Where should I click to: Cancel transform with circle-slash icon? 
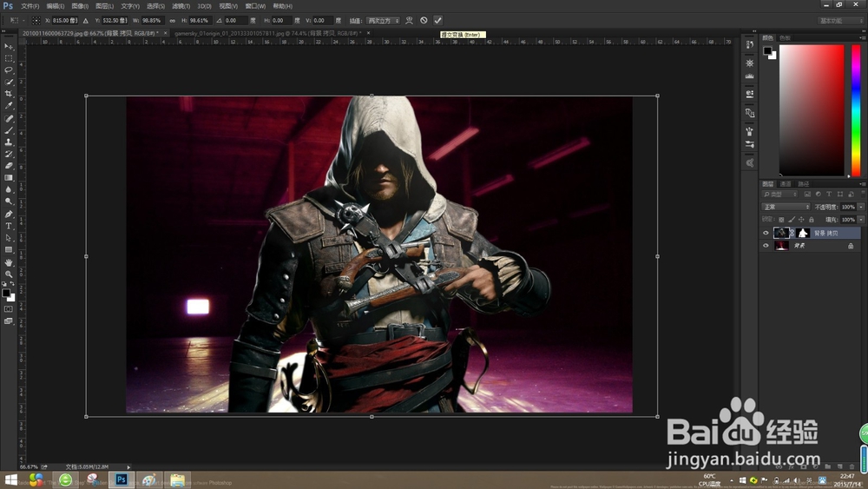click(424, 21)
